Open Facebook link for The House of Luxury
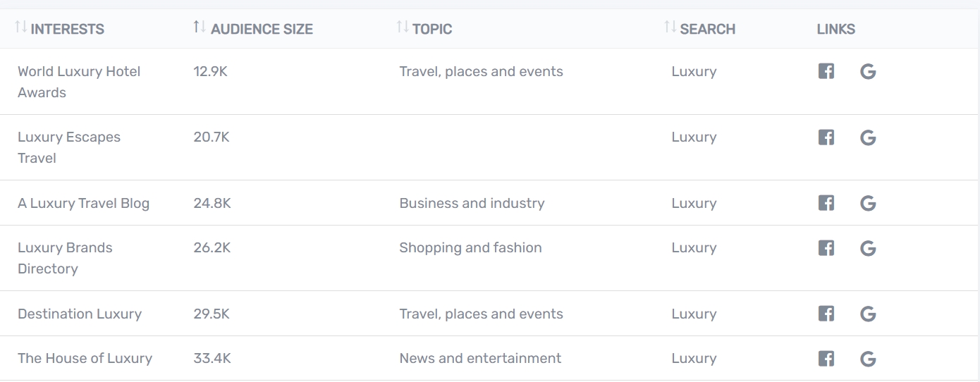Screen dimensions: 980x382 click(826, 359)
